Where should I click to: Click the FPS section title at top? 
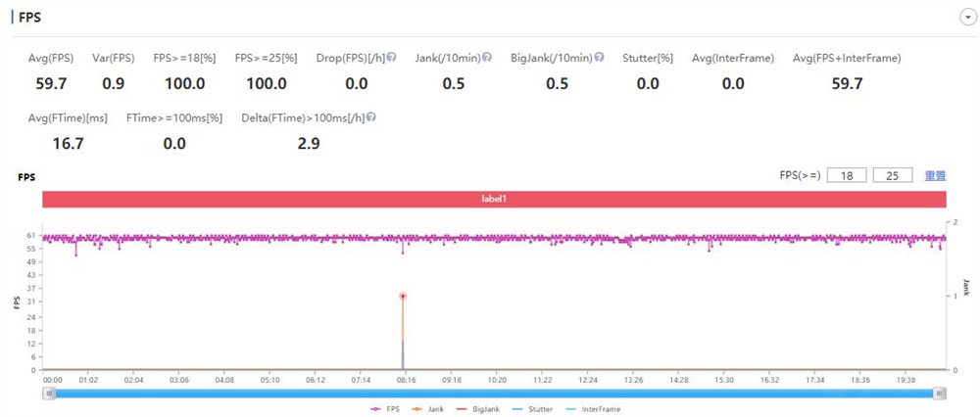(x=30, y=17)
